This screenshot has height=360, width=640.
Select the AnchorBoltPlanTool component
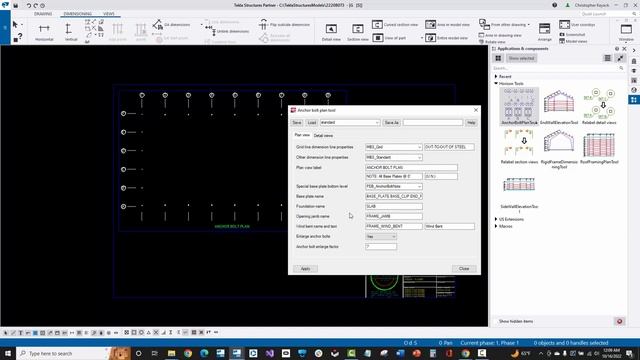(x=519, y=106)
